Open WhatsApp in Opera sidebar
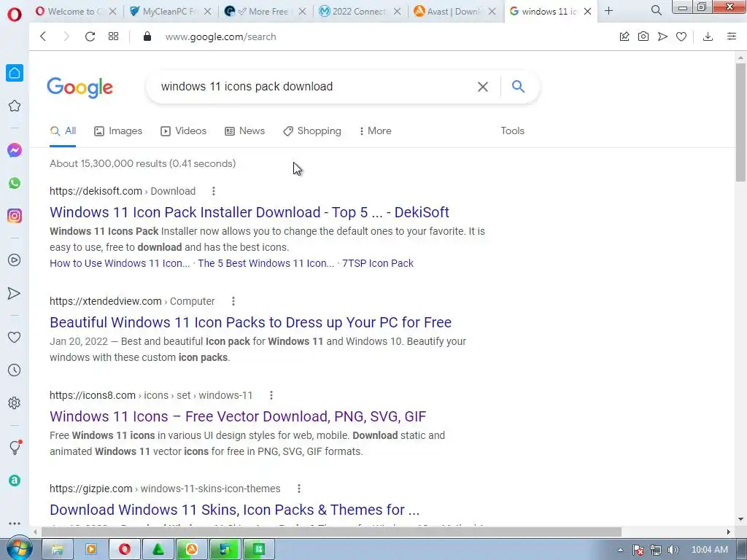The width and height of the screenshot is (747, 560). pyautogui.click(x=15, y=183)
